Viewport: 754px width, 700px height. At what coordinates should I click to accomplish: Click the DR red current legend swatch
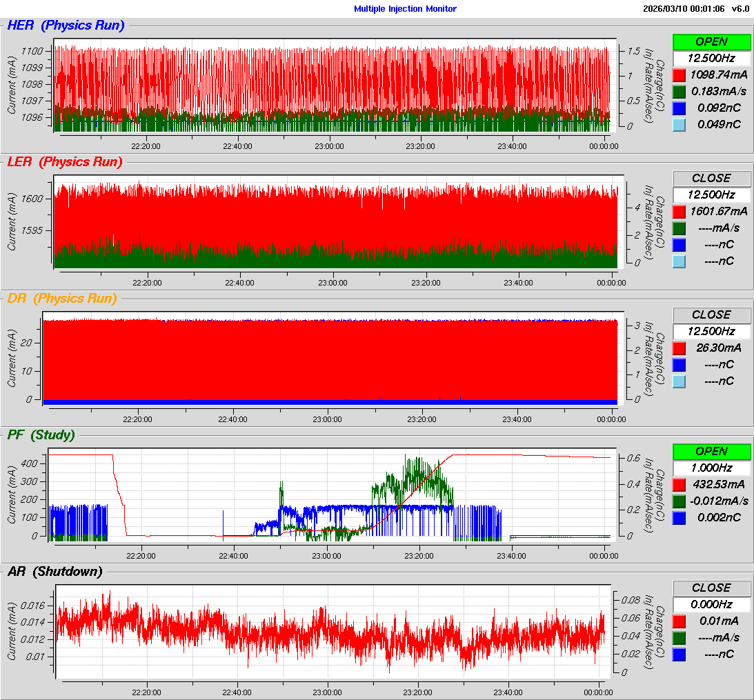click(x=679, y=348)
